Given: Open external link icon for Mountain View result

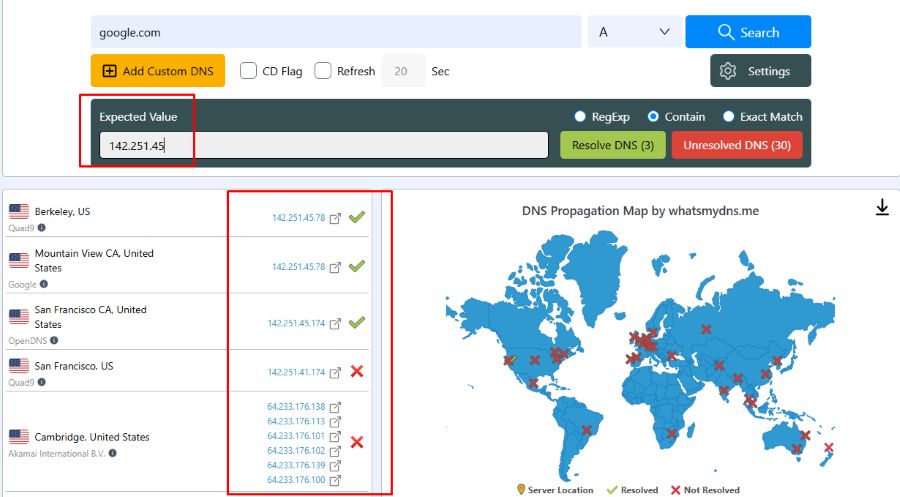Looking at the screenshot, I should tap(335, 267).
